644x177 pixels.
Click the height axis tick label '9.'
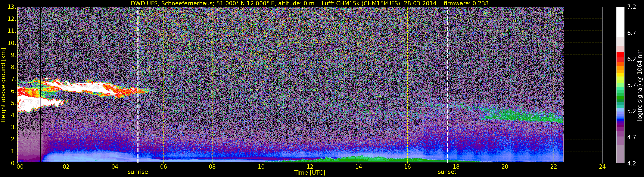tap(13, 55)
